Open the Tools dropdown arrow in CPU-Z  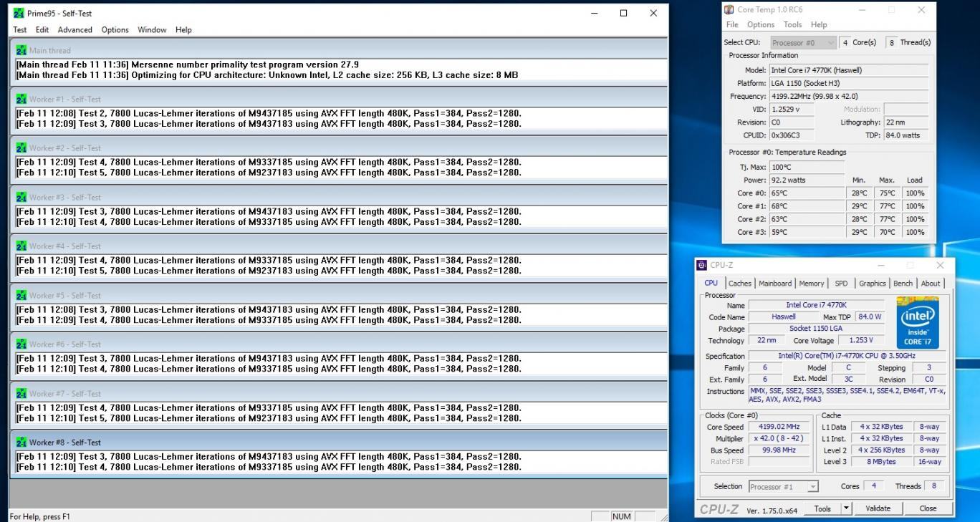point(848,508)
